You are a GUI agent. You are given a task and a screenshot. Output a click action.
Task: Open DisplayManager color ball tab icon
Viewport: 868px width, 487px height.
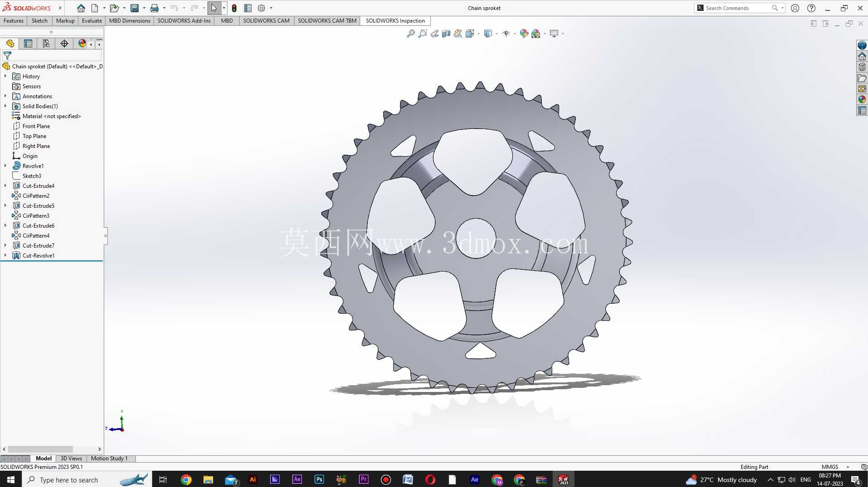[82, 43]
